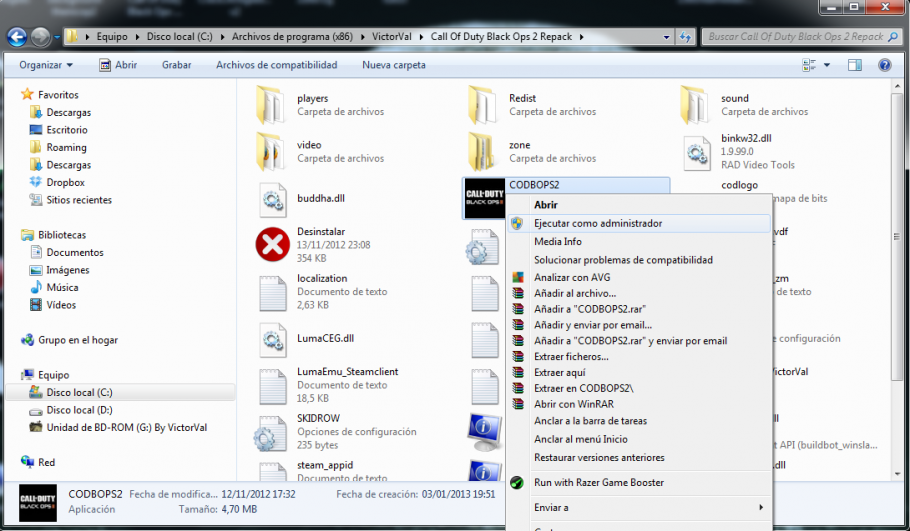Click the search box for this folder
Image resolution: width=910 pixels, height=531 pixels.
click(795, 37)
